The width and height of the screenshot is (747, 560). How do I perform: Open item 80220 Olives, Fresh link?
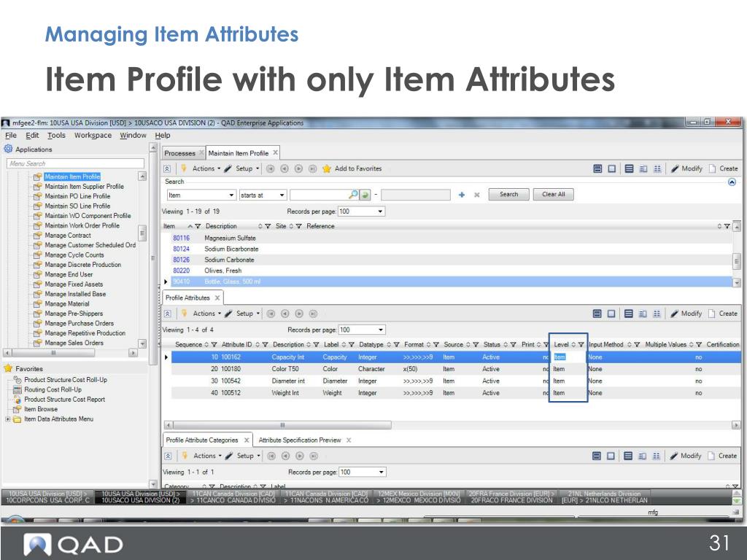tap(181, 271)
